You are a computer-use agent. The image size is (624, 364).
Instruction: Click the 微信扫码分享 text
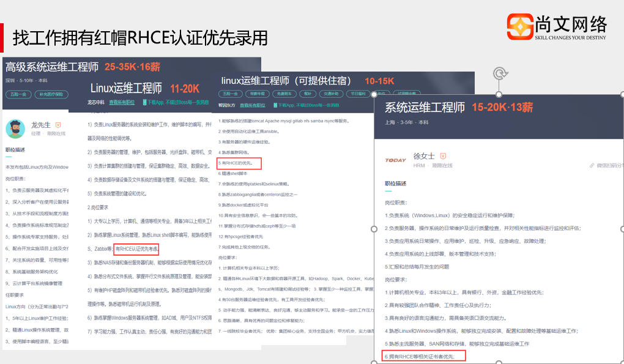point(610,166)
